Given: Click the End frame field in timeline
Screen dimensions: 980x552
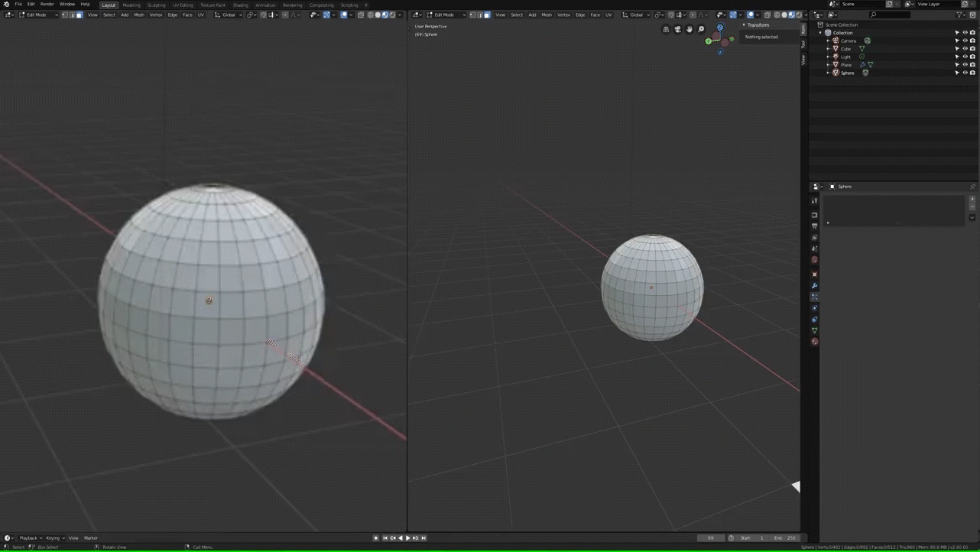Looking at the screenshot, I should tap(785, 538).
